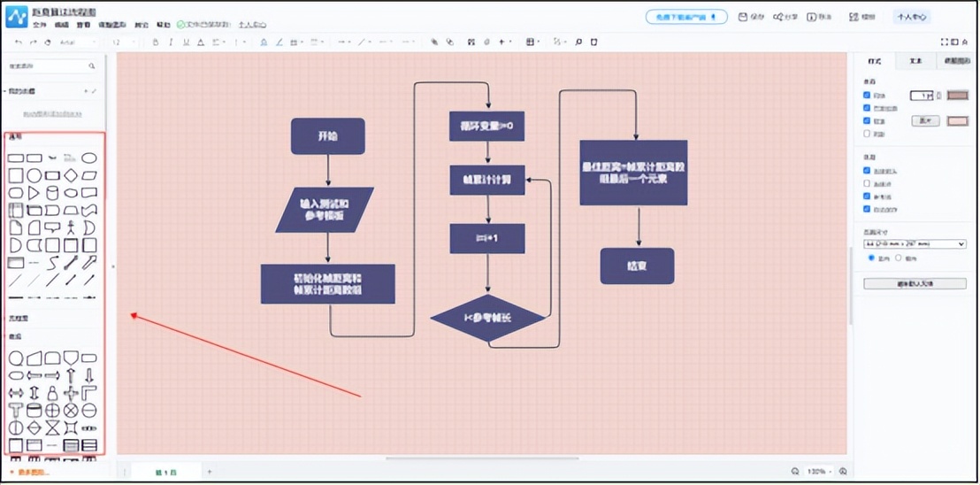Switch to the Arrange tab in right panel

pos(955,61)
